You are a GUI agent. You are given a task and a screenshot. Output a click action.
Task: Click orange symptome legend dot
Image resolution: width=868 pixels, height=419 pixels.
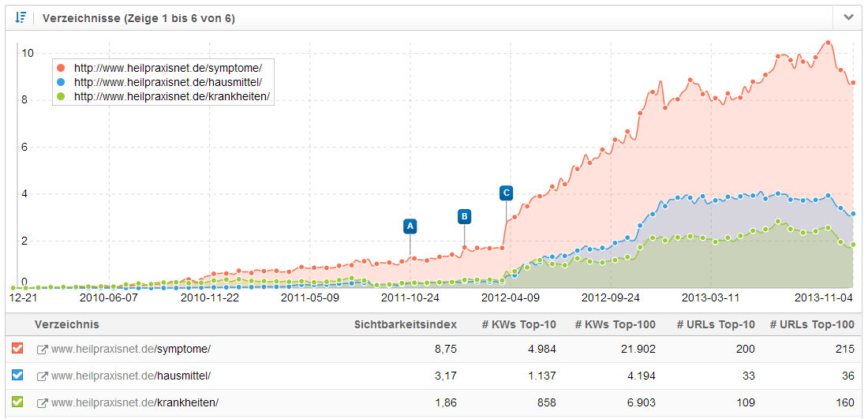pyautogui.click(x=62, y=68)
